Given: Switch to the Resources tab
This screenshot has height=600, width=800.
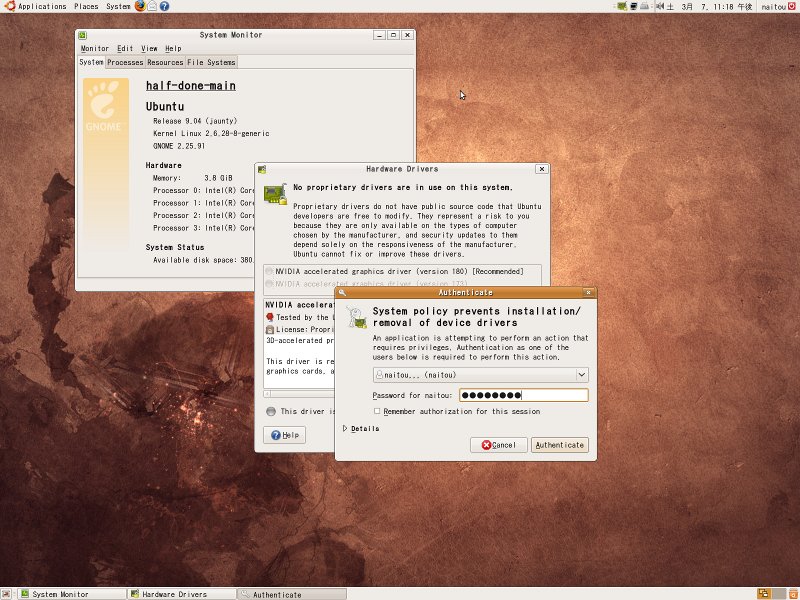Looking at the screenshot, I should 165,62.
